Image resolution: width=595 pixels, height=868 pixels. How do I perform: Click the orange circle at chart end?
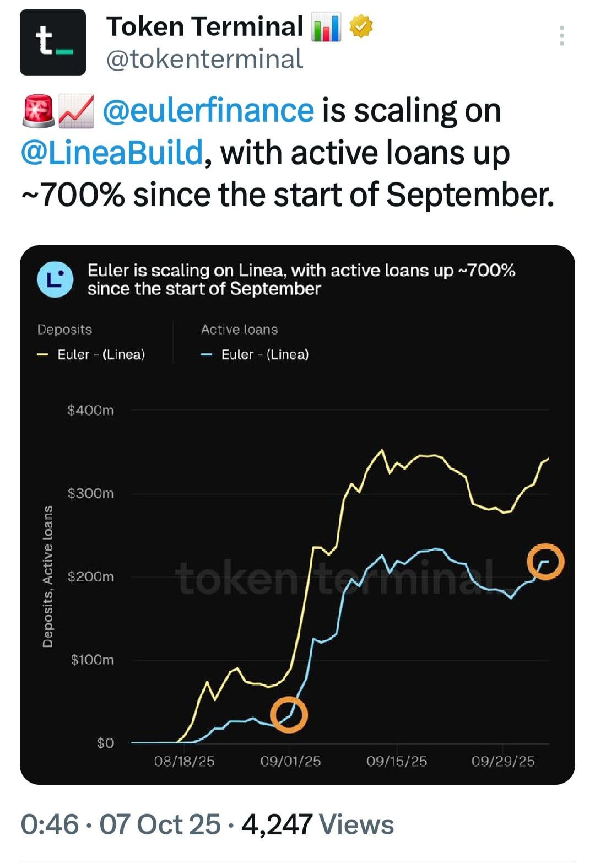[x=545, y=562]
